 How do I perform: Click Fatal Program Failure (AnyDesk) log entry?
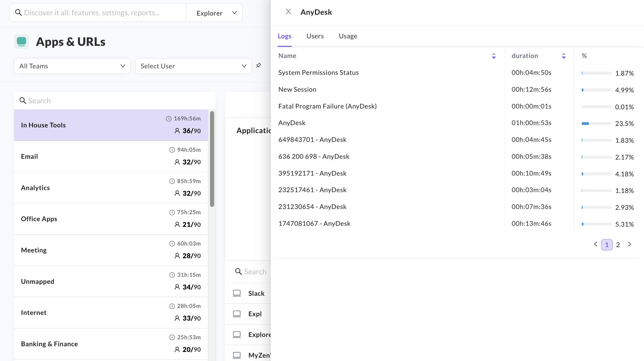coord(327,106)
